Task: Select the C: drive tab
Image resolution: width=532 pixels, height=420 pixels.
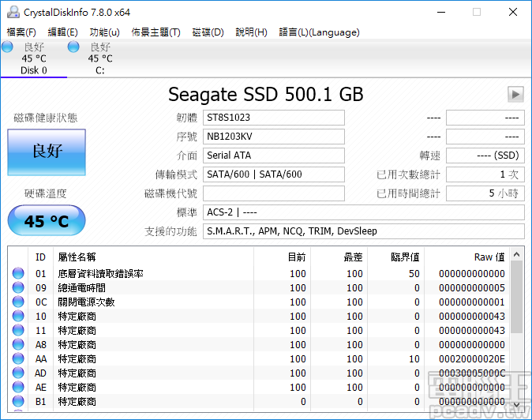Action: point(100,58)
